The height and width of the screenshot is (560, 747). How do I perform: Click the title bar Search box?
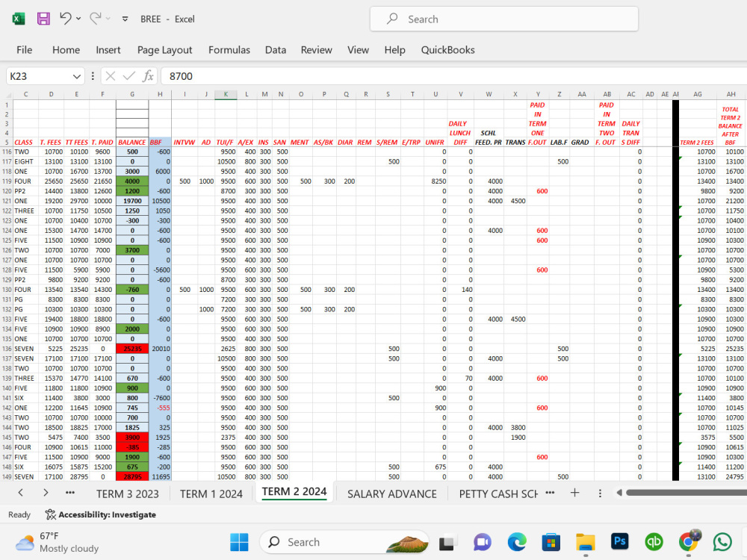click(x=503, y=19)
